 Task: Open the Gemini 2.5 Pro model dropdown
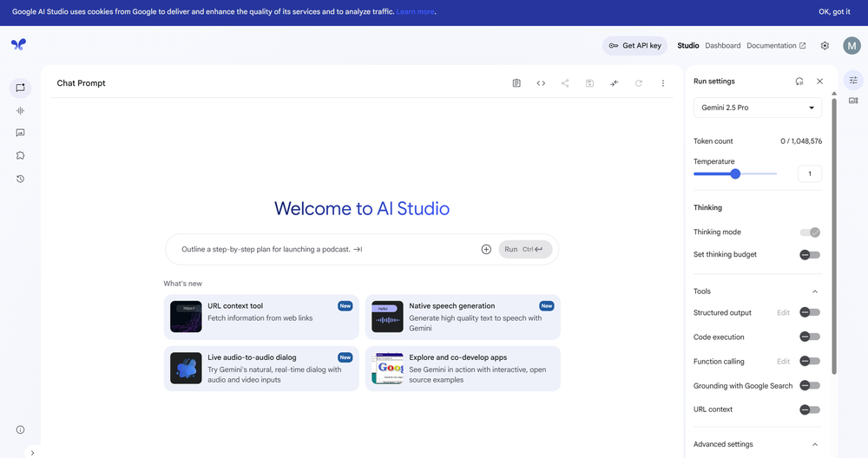point(757,108)
